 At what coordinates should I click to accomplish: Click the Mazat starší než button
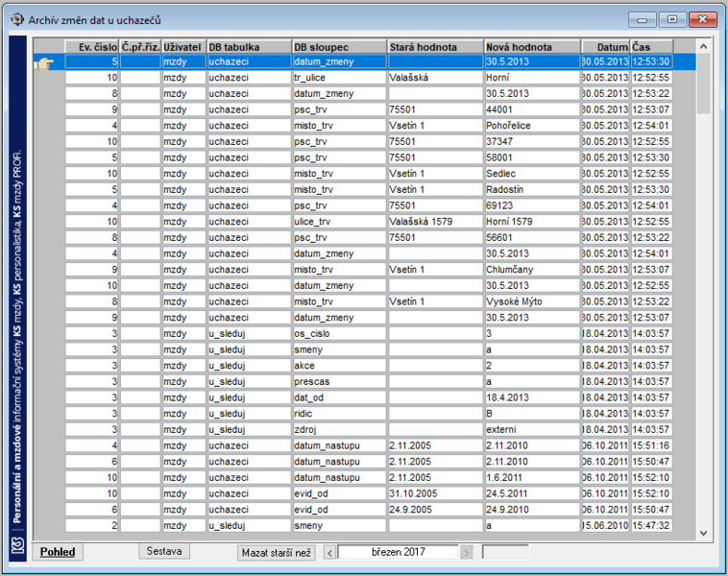pos(277,552)
